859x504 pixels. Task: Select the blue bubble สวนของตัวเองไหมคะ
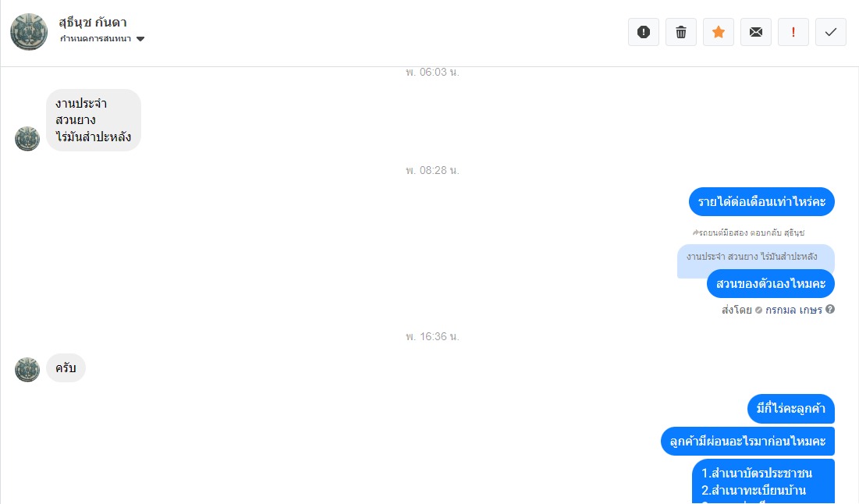(770, 284)
